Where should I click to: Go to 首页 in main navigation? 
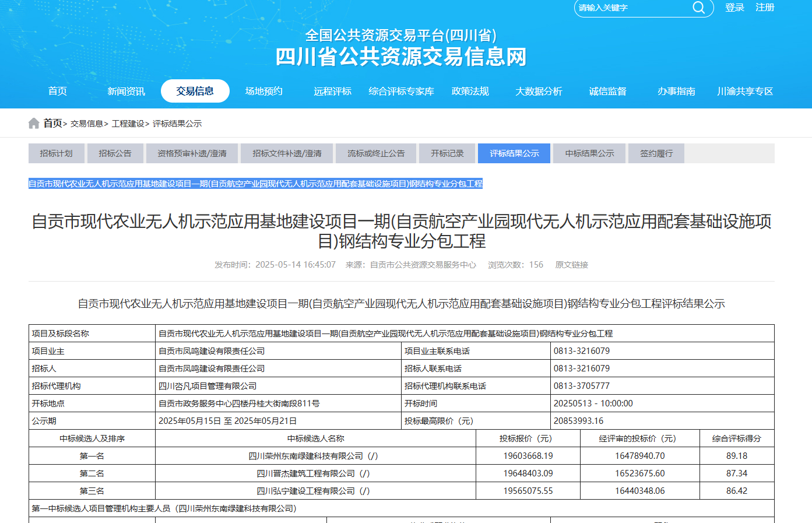coord(57,91)
